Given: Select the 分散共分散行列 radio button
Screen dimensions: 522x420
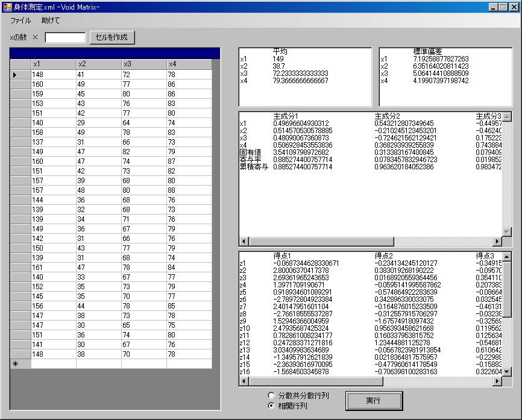Looking at the screenshot, I should pyautogui.click(x=271, y=395).
